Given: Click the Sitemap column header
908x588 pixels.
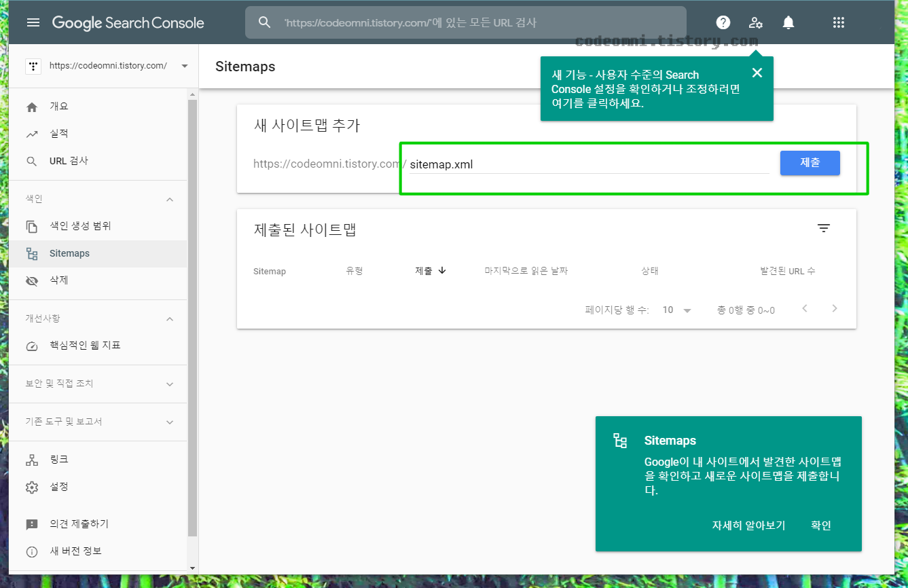Looking at the screenshot, I should click(270, 271).
